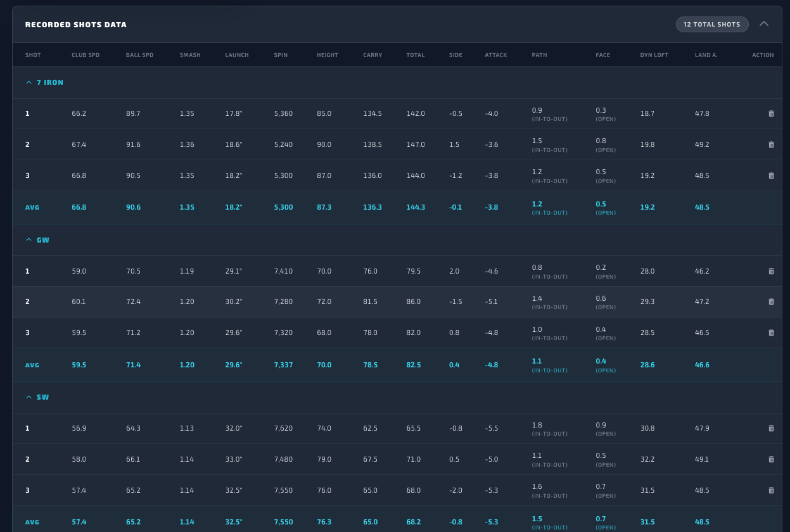Click the BALL SPD column header
The height and width of the screenshot is (532, 790).
[x=139, y=55]
